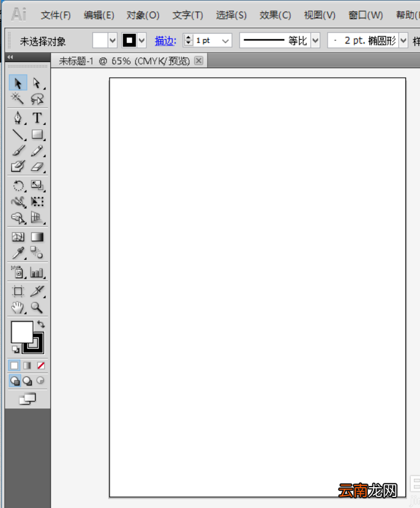
Task: Select the Warp tool
Action: point(18,202)
